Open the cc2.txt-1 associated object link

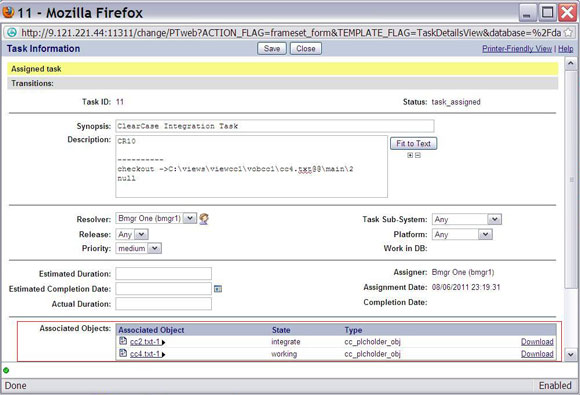145,342
